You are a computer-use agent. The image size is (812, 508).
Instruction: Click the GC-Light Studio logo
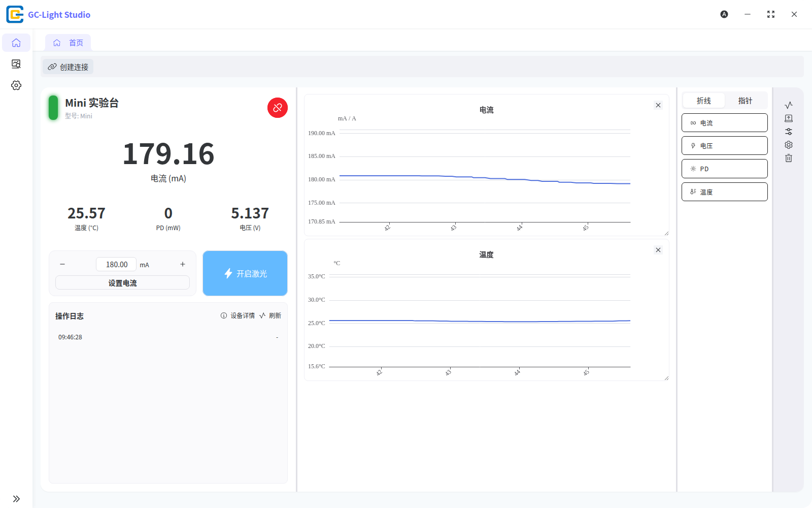point(15,14)
